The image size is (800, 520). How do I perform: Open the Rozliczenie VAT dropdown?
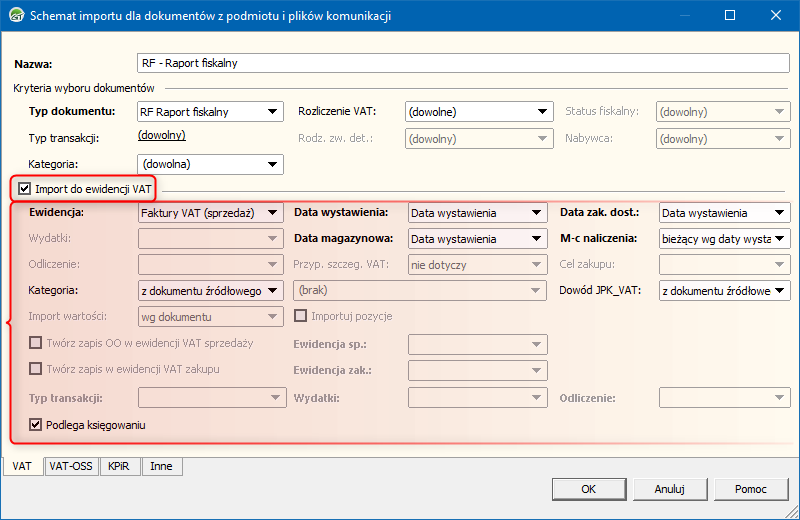(x=479, y=112)
